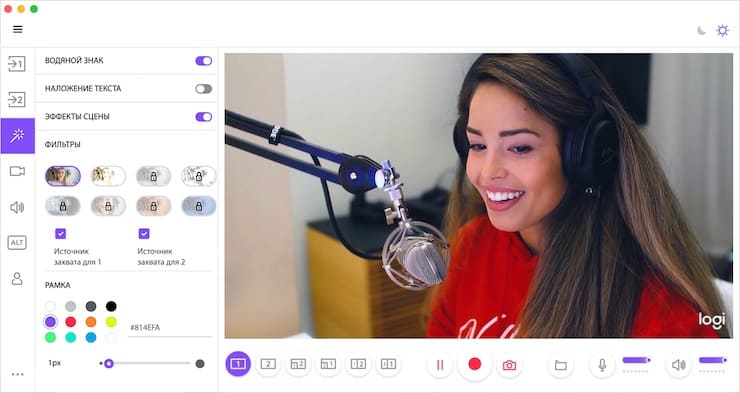Turn off the ВОДЯНОЙ ЗНАК toggle
This screenshot has height=393, width=740.
click(204, 61)
